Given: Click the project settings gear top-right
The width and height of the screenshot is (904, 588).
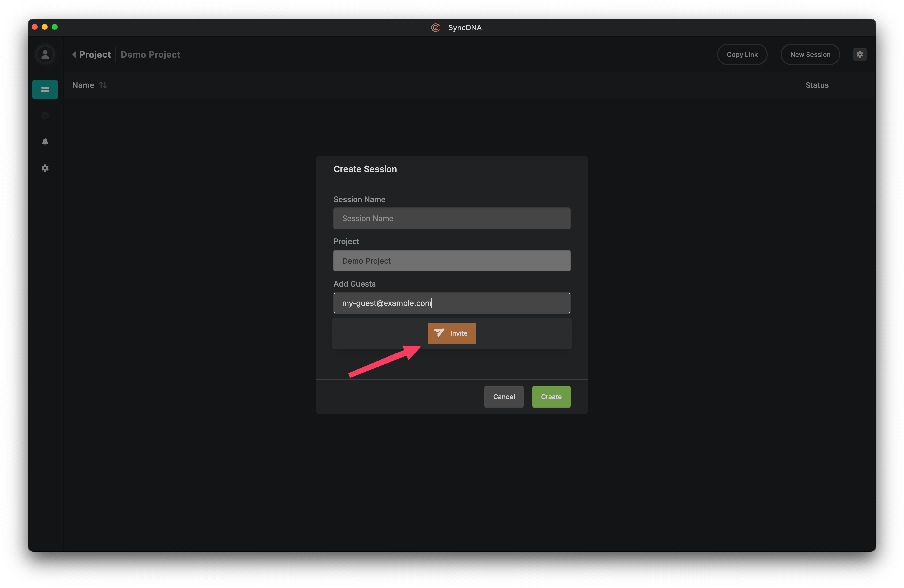Looking at the screenshot, I should pos(860,54).
